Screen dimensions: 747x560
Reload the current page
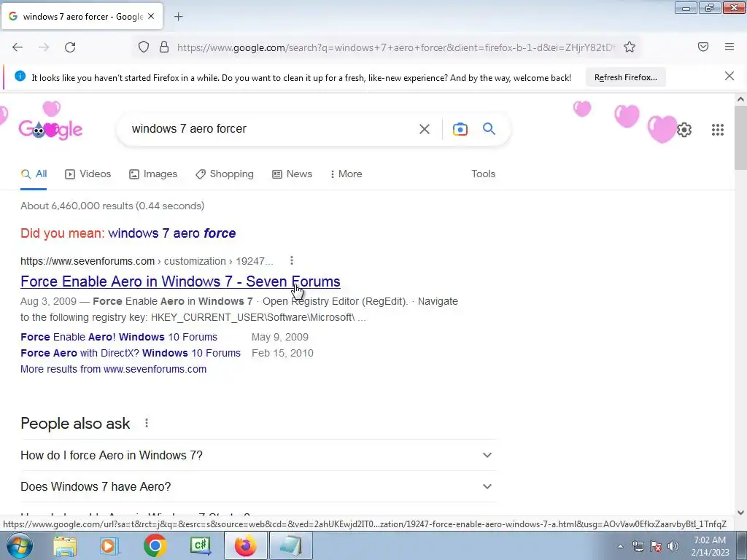pos(70,47)
